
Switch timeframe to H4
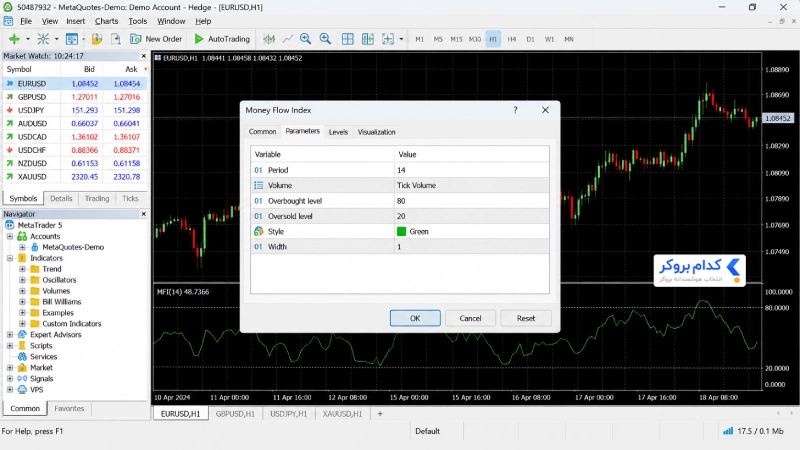(x=512, y=39)
